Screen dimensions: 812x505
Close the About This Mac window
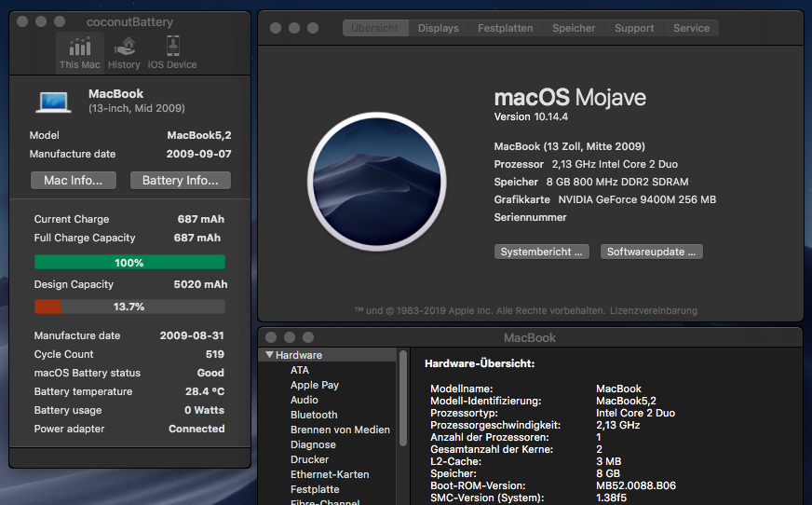pyautogui.click(x=276, y=28)
